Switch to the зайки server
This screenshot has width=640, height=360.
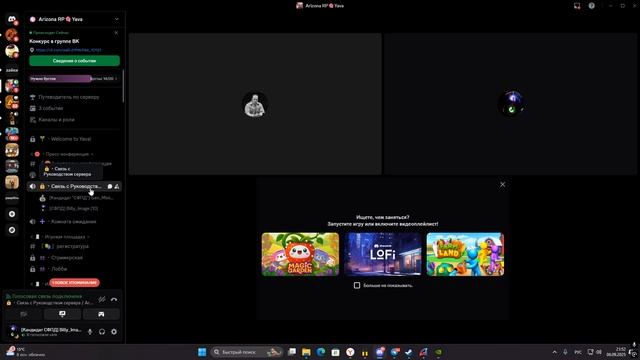coord(12,70)
